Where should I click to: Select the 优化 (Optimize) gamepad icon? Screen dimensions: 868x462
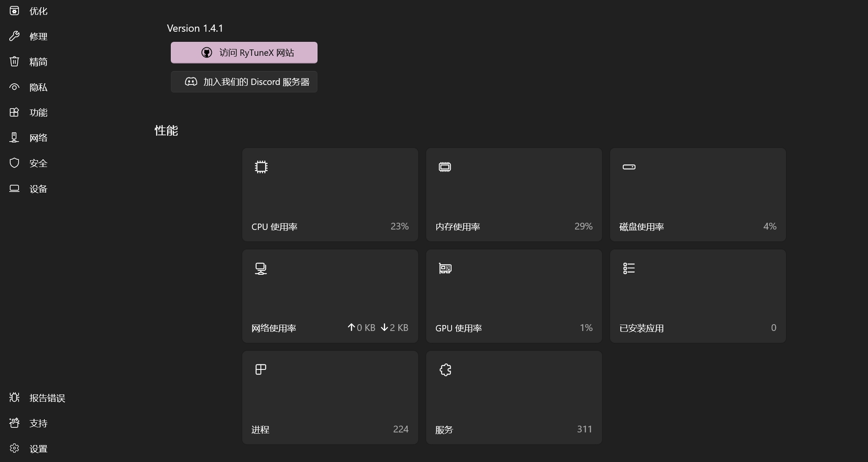pyautogui.click(x=14, y=11)
